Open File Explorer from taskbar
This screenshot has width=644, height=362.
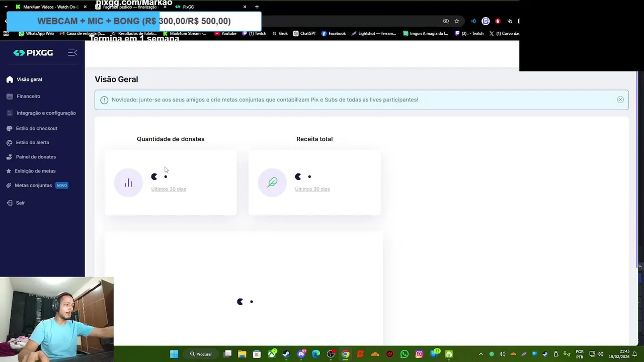242,354
